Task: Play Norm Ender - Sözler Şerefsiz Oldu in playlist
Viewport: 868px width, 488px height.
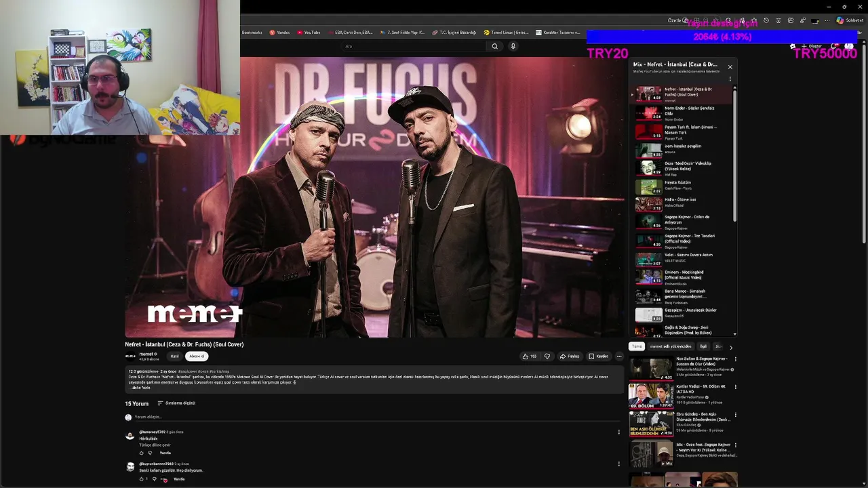Action: [x=684, y=113]
